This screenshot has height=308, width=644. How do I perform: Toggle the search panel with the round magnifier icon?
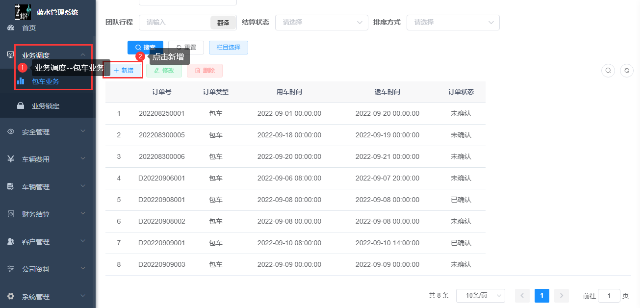pyautogui.click(x=608, y=71)
